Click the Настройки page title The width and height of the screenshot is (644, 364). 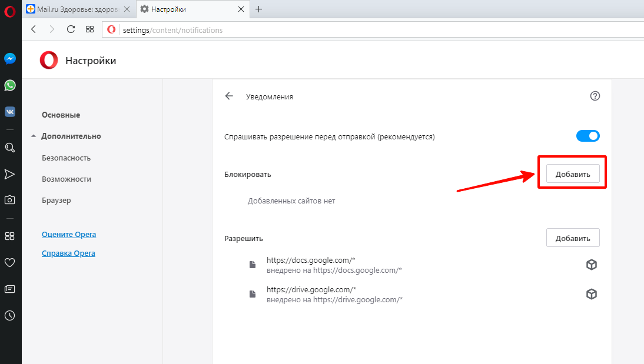click(x=91, y=61)
